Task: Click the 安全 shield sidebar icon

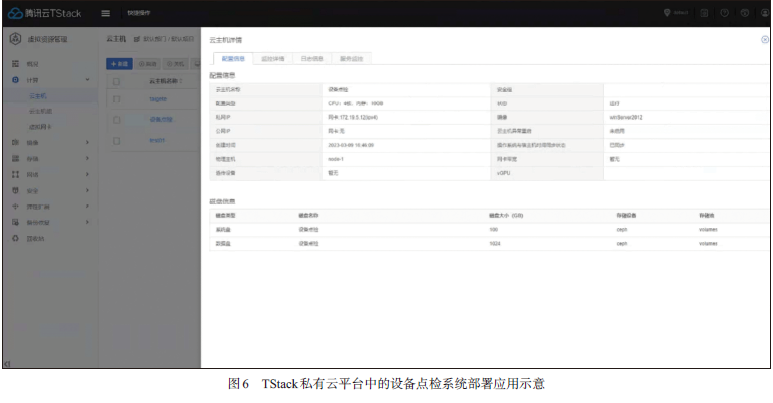Action: (x=15, y=190)
